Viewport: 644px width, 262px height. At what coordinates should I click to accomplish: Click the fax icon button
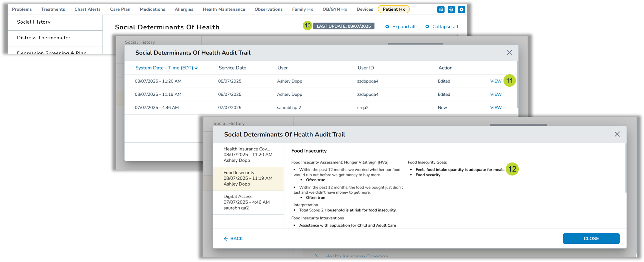pos(441,9)
